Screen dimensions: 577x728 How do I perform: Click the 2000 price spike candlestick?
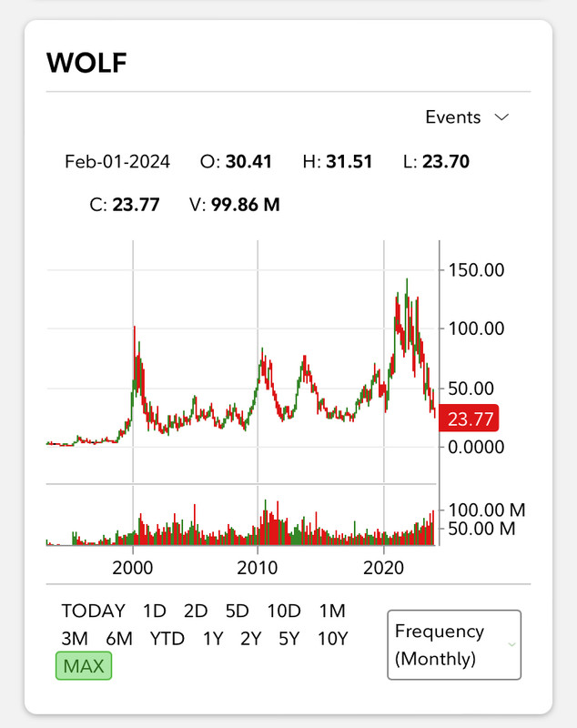tap(135, 353)
